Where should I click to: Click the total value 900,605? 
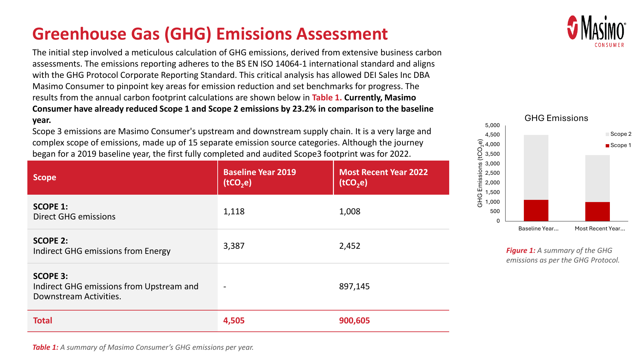pos(354,320)
